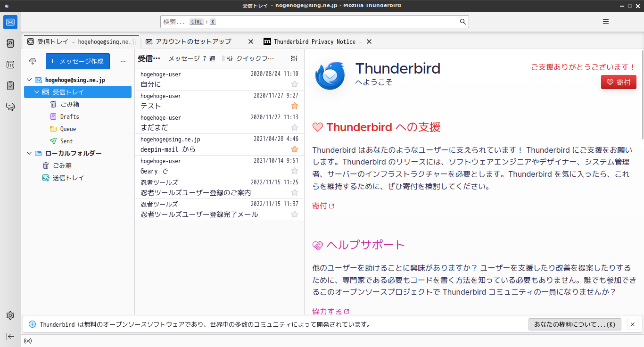Click the 受信… folder name header
This screenshot has height=347, width=644.
(x=149, y=58)
